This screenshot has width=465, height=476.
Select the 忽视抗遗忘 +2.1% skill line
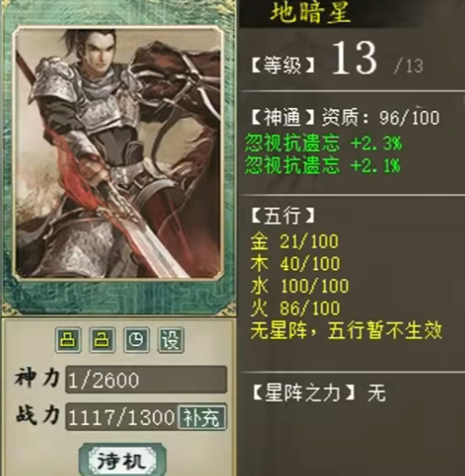(323, 166)
